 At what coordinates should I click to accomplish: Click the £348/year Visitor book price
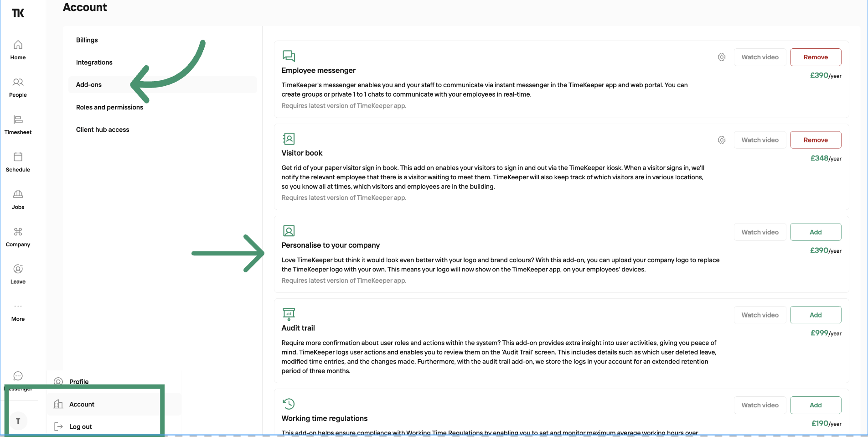pos(826,158)
